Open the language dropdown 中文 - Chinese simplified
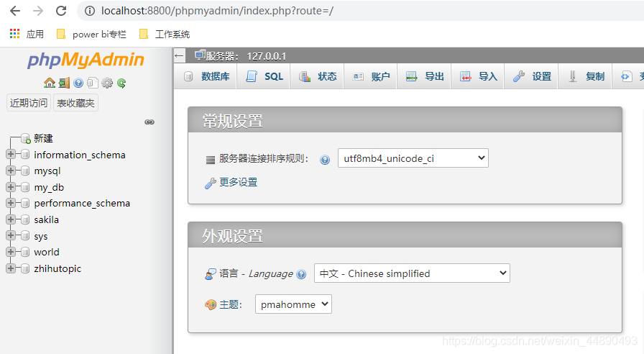The width and height of the screenshot is (644, 354). 412,273
